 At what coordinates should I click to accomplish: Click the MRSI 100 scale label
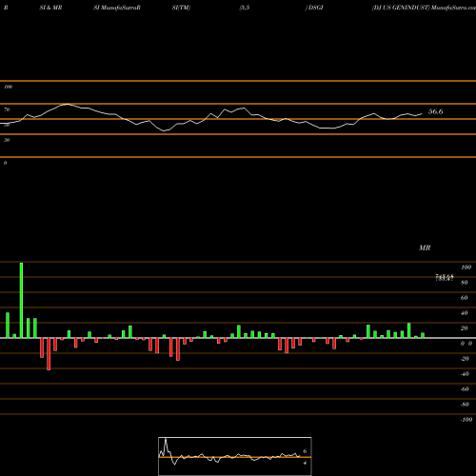pyautogui.click(x=466, y=268)
